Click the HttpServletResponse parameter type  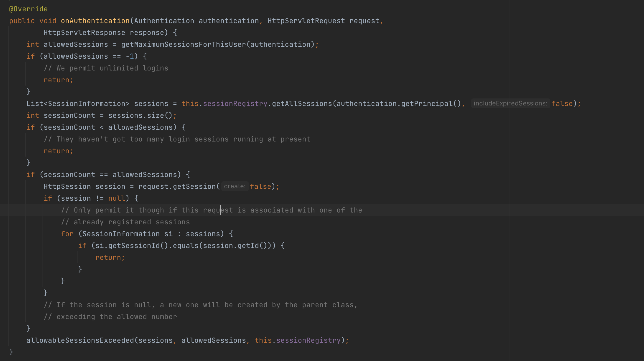point(84,33)
